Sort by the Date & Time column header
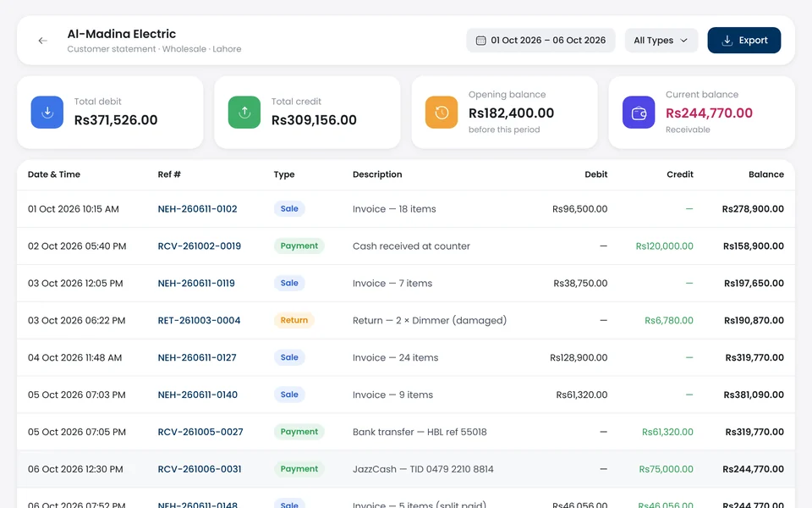The width and height of the screenshot is (812, 508). 54,174
